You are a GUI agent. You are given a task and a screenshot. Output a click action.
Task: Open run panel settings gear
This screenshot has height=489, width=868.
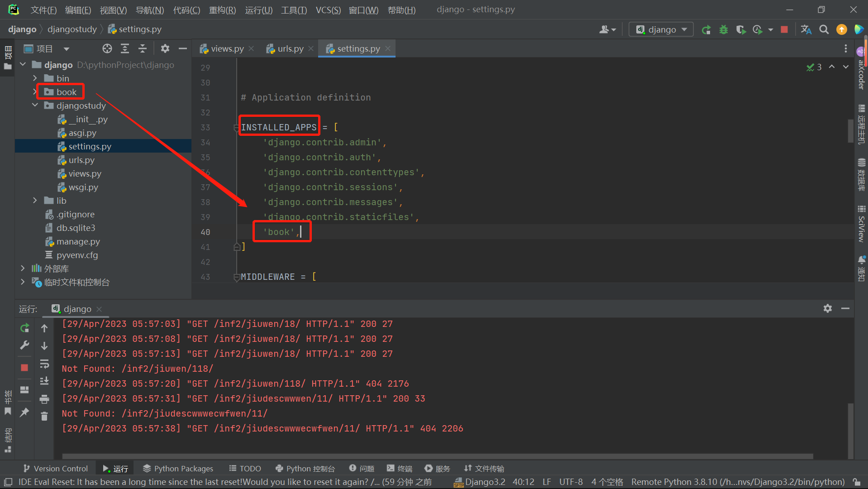pyautogui.click(x=828, y=308)
